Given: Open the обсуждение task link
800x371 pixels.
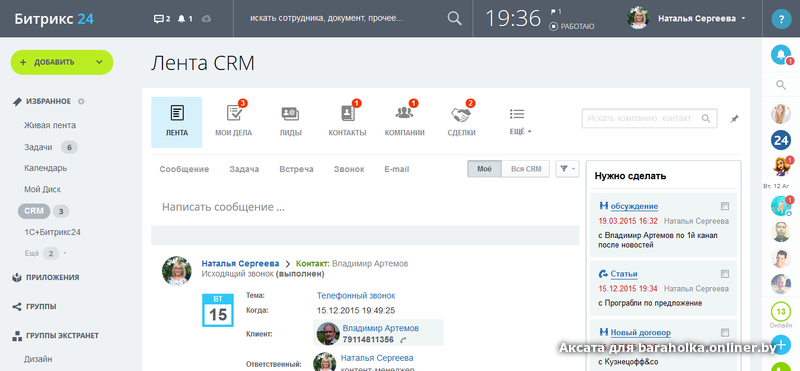Looking at the screenshot, I should pos(634,206).
